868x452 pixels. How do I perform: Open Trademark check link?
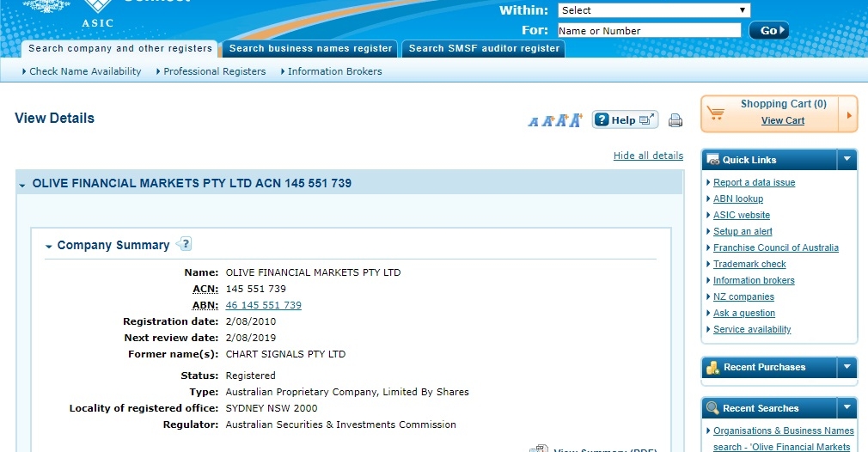[749, 264]
